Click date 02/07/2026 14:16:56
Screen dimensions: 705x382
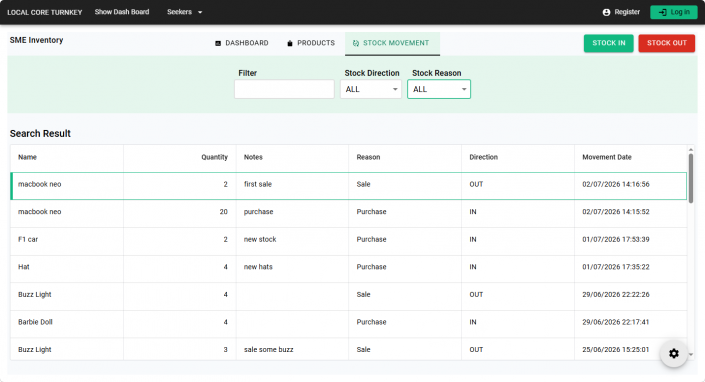coord(616,184)
